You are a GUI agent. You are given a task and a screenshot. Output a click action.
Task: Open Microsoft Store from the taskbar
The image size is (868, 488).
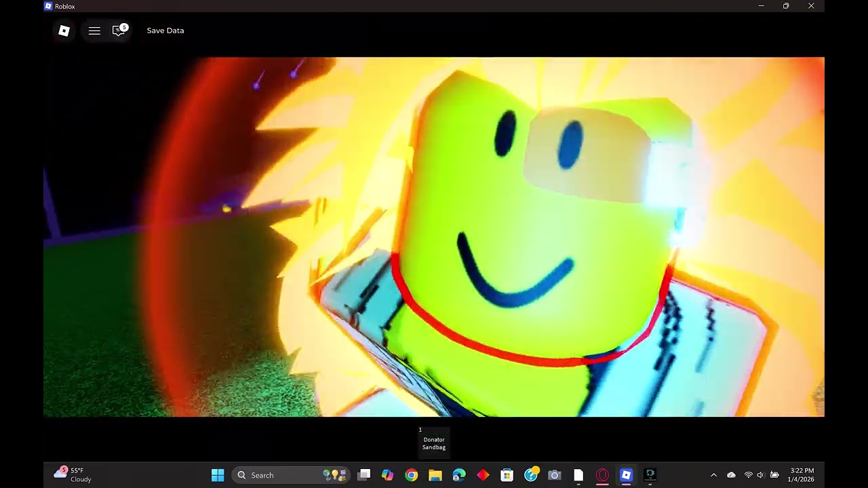coord(507,475)
